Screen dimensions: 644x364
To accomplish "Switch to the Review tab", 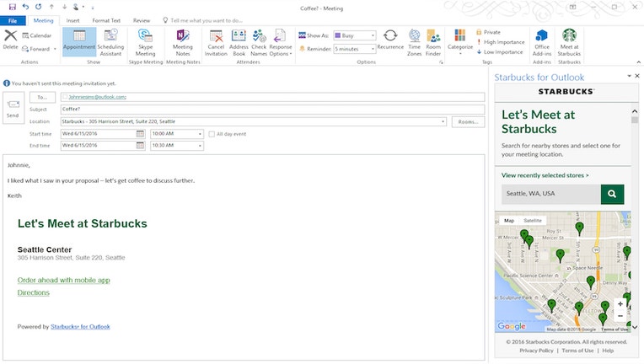I will coord(142,20).
